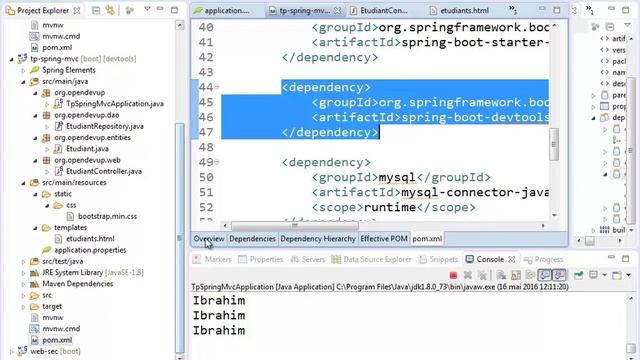This screenshot has width=640, height=360.
Task: Expand JRE System Library node
Action: point(23,273)
